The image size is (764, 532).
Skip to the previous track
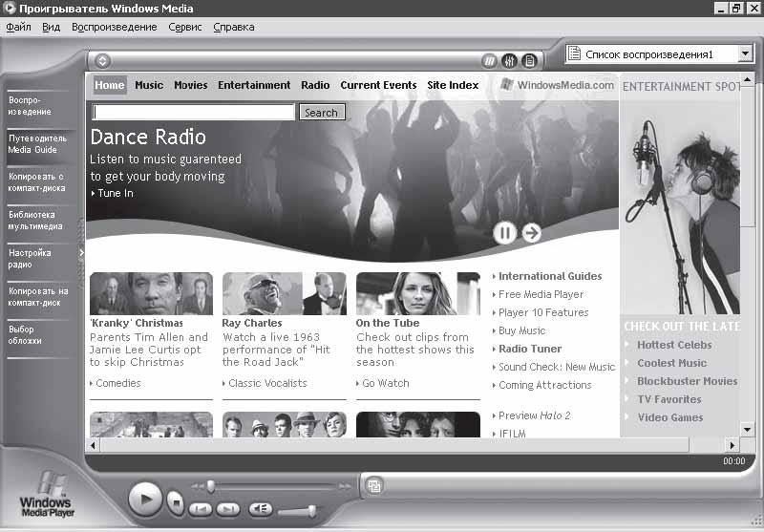tap(201, 509)
